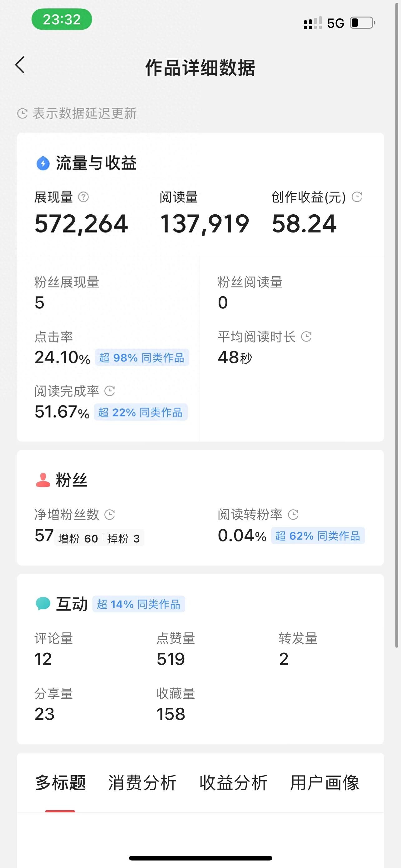Tap the clock icon next to 创作收益(元)

[357, 197]
